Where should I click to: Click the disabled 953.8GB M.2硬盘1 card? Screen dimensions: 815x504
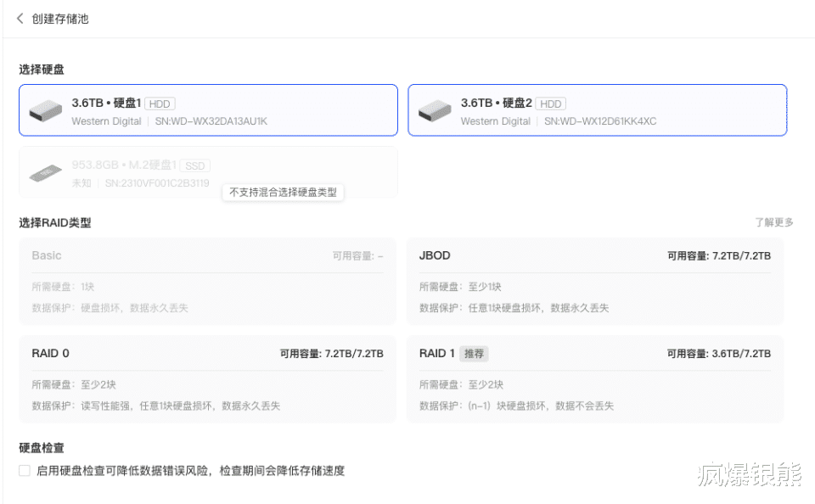tap(209, 172)
